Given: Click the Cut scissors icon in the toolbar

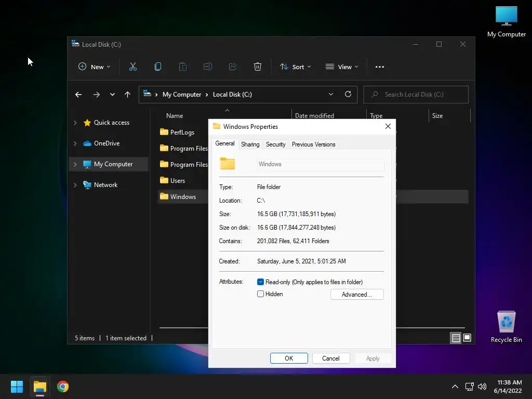Looking at the screenshot, I should [132, 67].
